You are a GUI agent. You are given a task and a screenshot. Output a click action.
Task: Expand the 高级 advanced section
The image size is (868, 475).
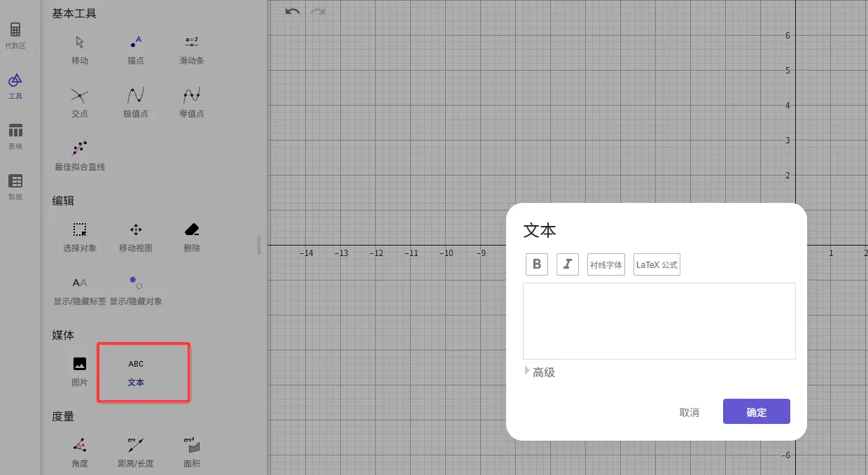pos(540,372)
